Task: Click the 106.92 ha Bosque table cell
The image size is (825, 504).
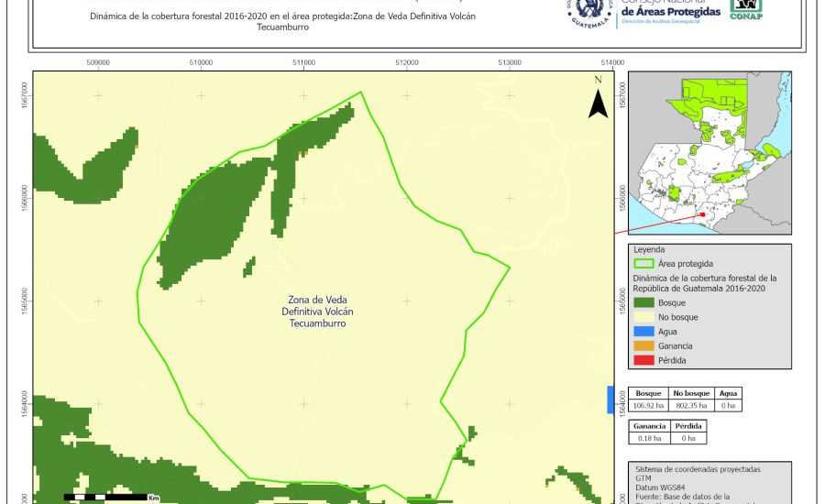Action: [x=647, y=404]
